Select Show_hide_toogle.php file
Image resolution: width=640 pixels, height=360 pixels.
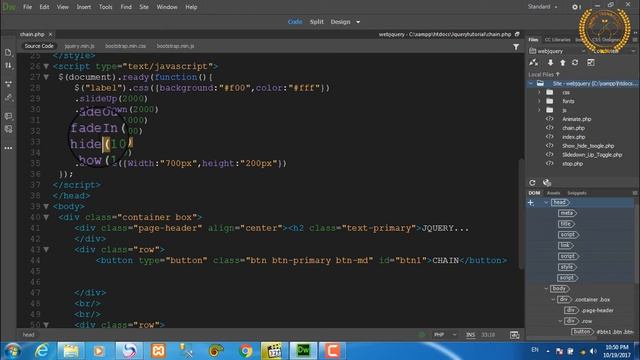coord(588,146)
